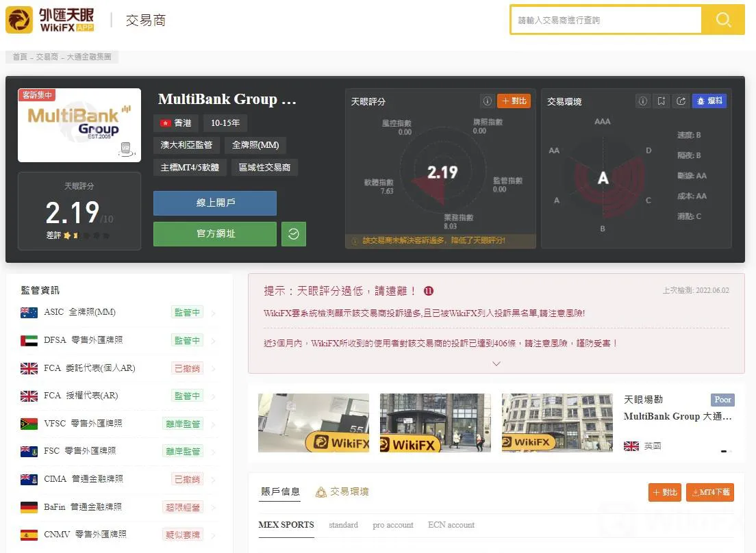Select the 主標MT4/5軟體 tag
756x553 pixels.
click(x=190, y=167)
